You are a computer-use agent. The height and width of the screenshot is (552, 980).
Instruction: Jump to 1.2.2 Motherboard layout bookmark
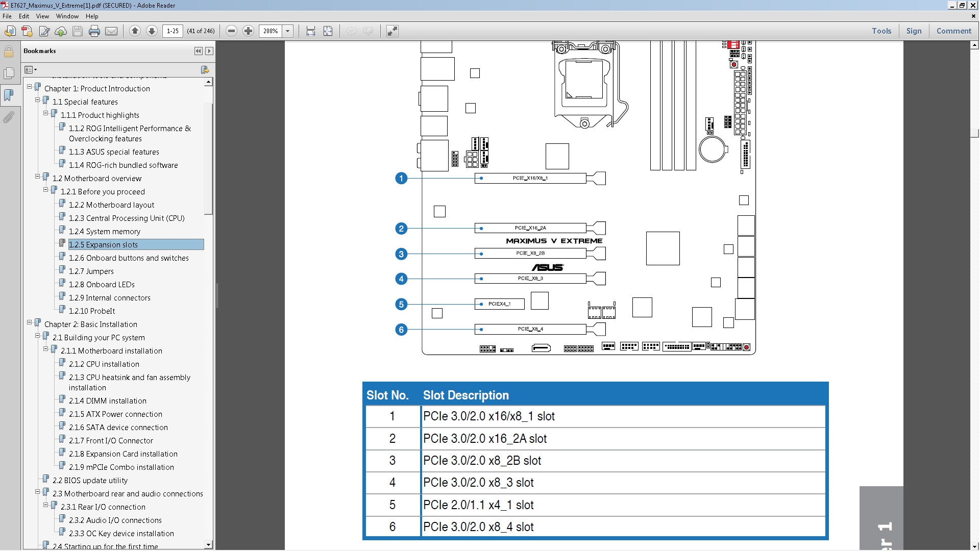coord(111,205)
